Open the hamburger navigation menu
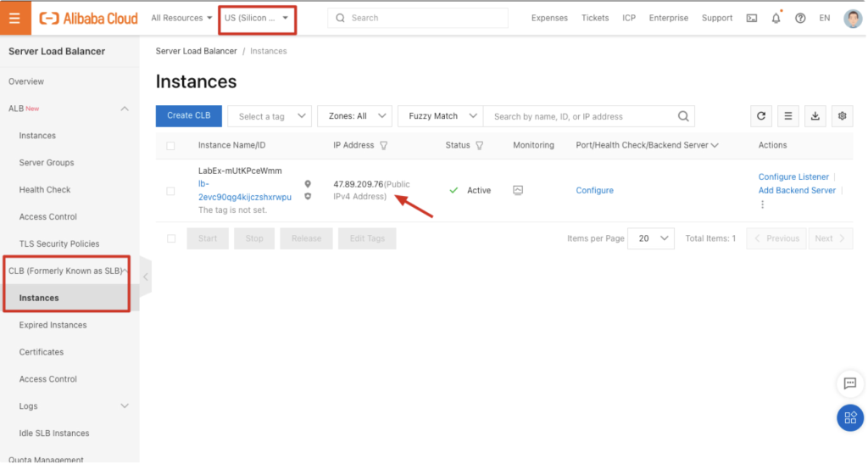 tap(15, 18)
